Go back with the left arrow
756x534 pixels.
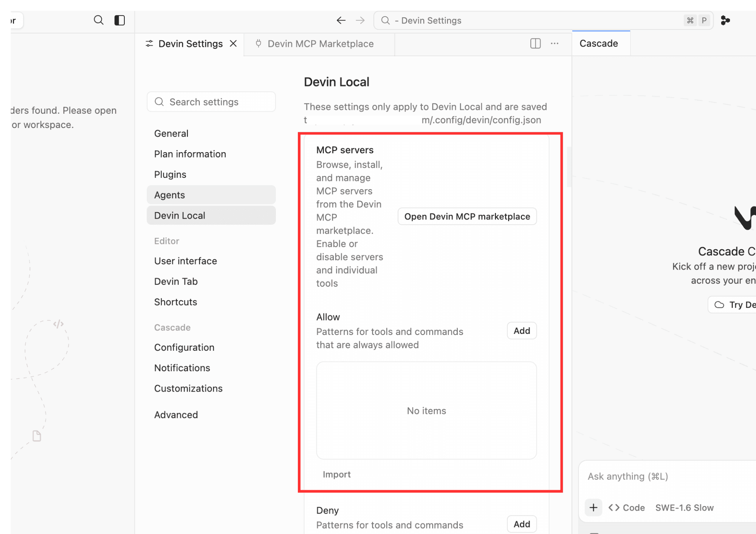pyautogui.click(x=341, y=20)
